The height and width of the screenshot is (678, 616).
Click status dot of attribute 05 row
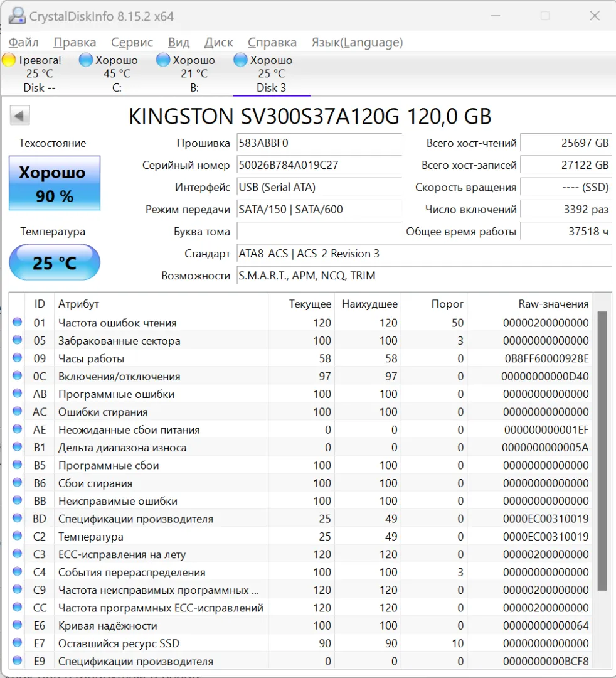pos(18,340)
